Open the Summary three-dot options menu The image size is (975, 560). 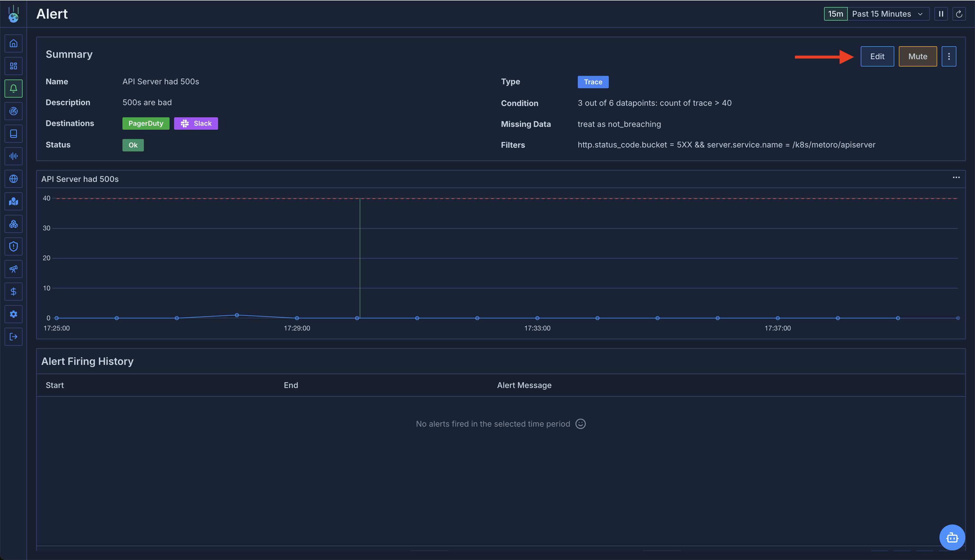(x=948, y=57)
